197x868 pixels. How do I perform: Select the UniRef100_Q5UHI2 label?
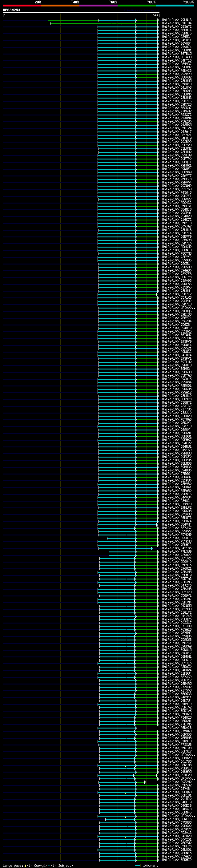(x=177, y=544)
